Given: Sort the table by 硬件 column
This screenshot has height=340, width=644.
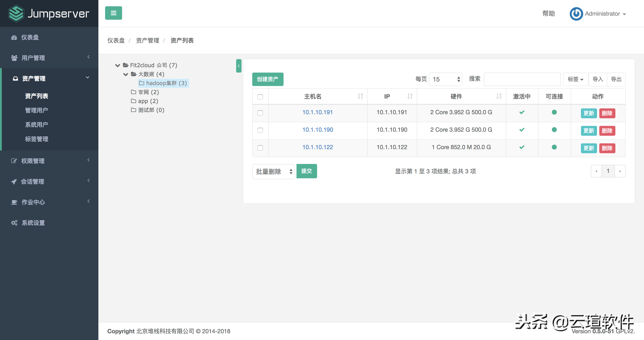Looking at the screenshot, I should [499, 96].
